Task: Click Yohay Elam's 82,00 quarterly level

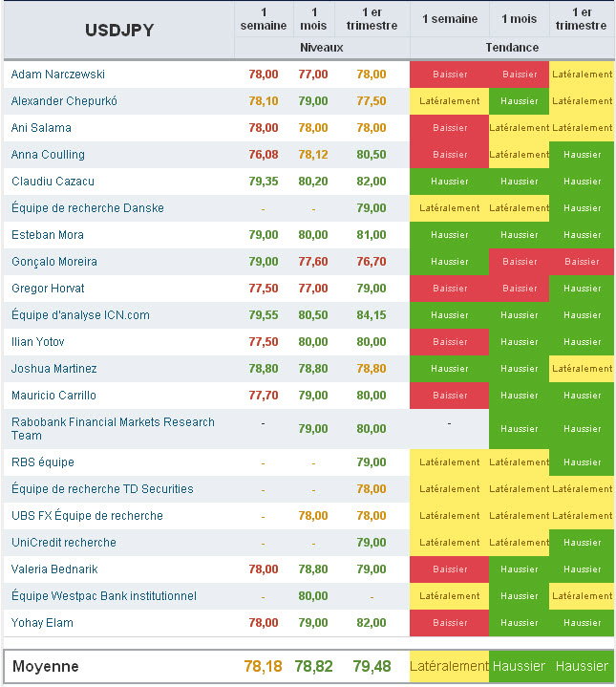Action: coord(372,622)
